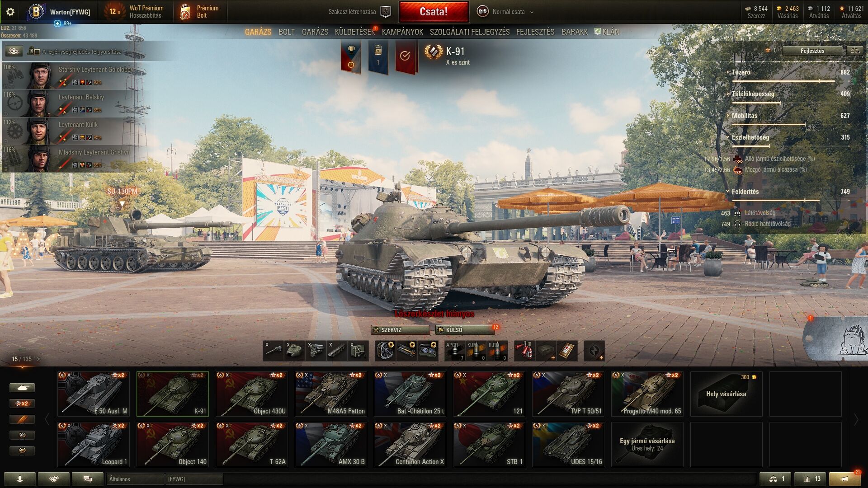Start battle with the Csata! button
Image resolution: width=868 pixels, height=488 pixels.
coord(434,12)
